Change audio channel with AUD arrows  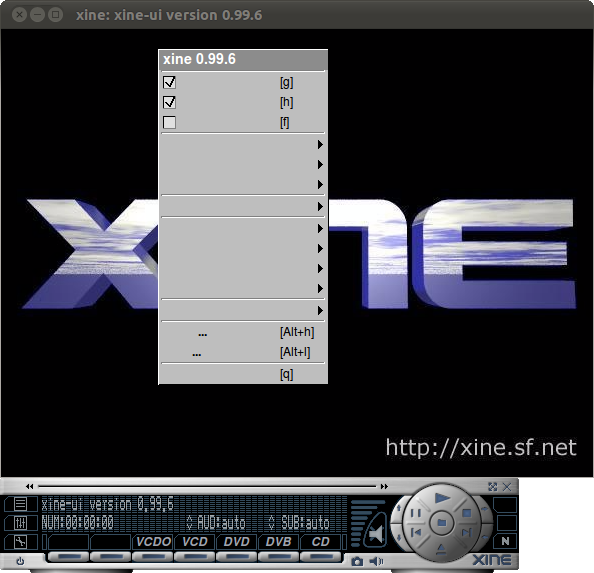tap(190, 523)
